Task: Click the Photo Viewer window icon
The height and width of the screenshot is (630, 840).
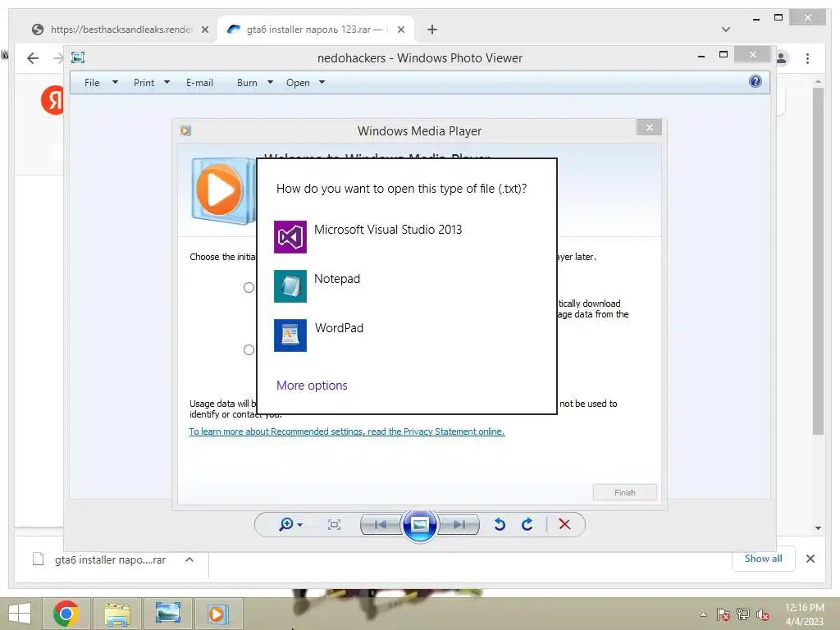Action: point(78,57)
